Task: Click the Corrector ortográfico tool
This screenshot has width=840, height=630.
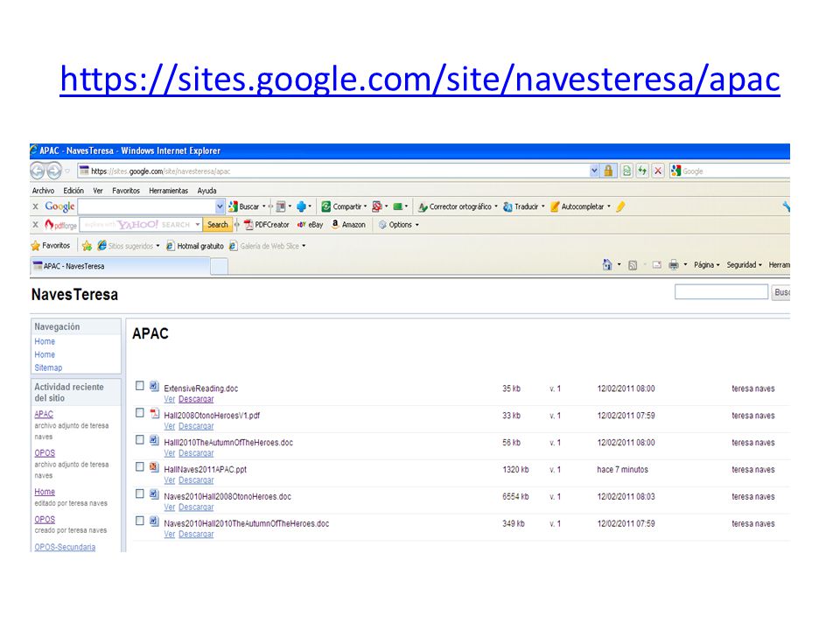Action: [458, 206]
